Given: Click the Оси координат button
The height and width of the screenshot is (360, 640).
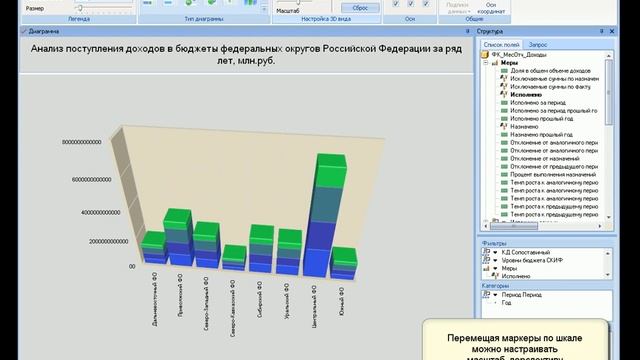Looking at the screenshot, I should pos(491,8).
